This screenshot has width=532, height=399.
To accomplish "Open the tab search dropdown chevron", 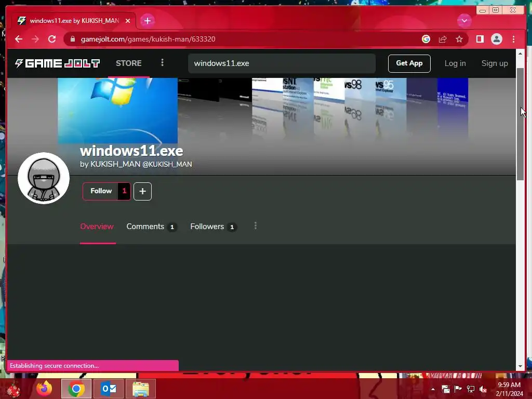I will [x=464, y=21].
